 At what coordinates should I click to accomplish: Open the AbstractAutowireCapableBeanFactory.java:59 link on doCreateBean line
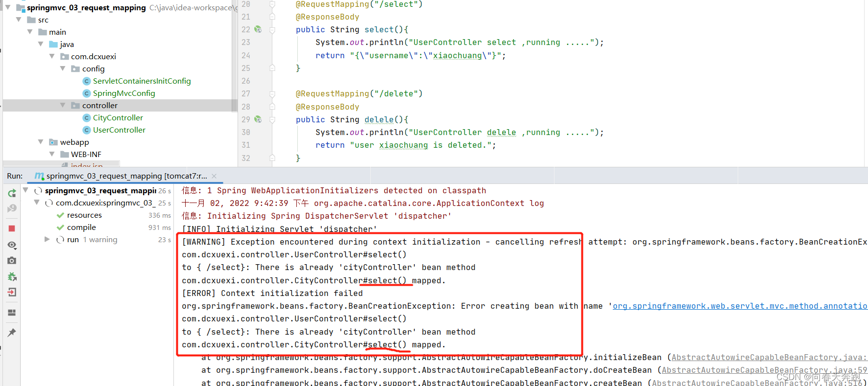click(764, 370)
